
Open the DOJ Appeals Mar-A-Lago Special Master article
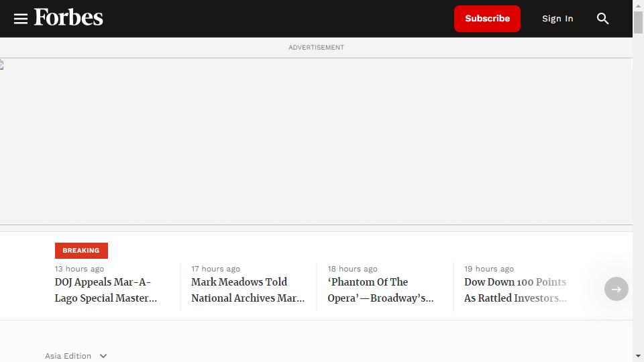(x=105, y=290)
